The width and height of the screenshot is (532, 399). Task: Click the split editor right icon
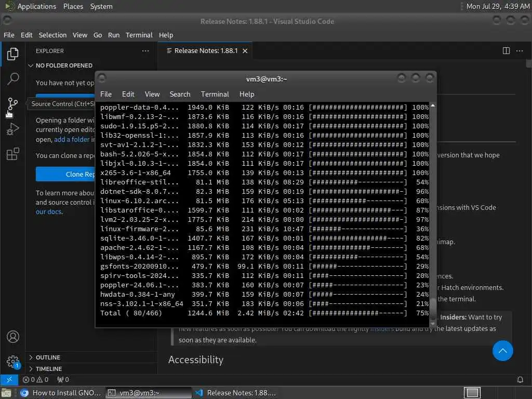(x=506, y=51)
